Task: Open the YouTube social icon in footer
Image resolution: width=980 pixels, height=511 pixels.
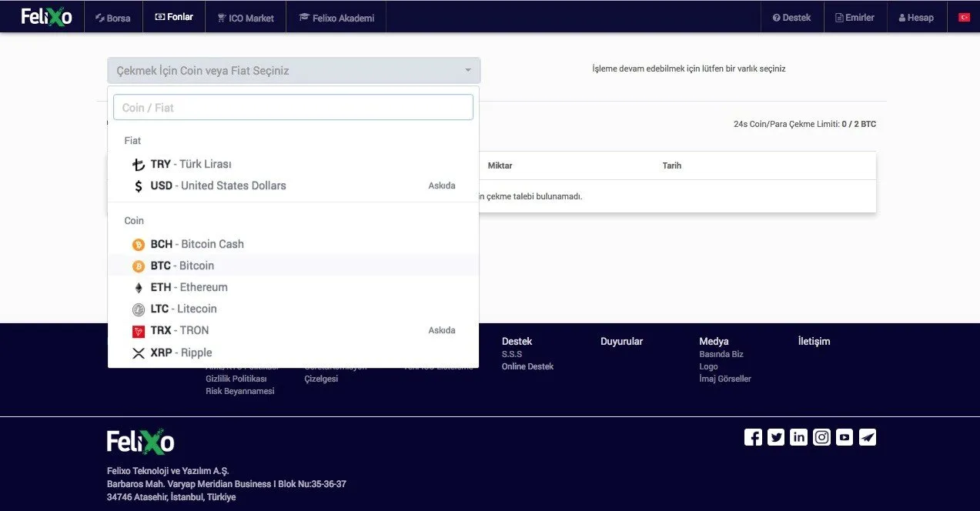Action: coord(845,437)
